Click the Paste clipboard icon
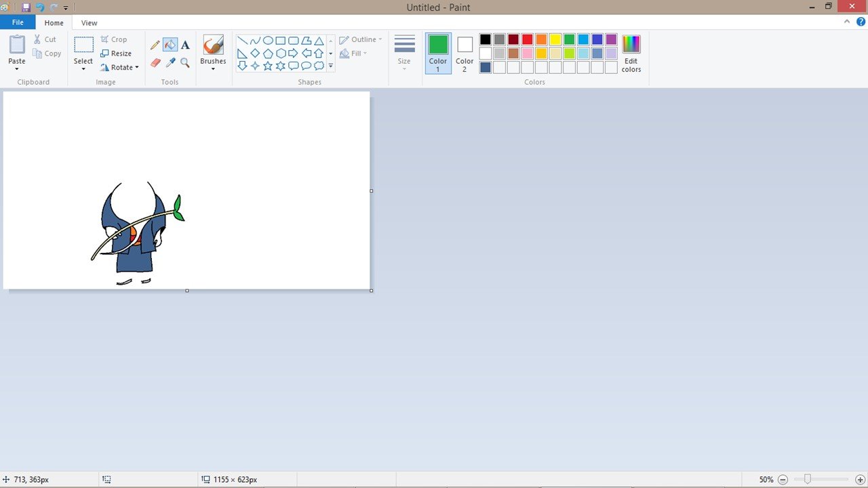This screenshot has width=868, height=488. (x=17, y=45)
